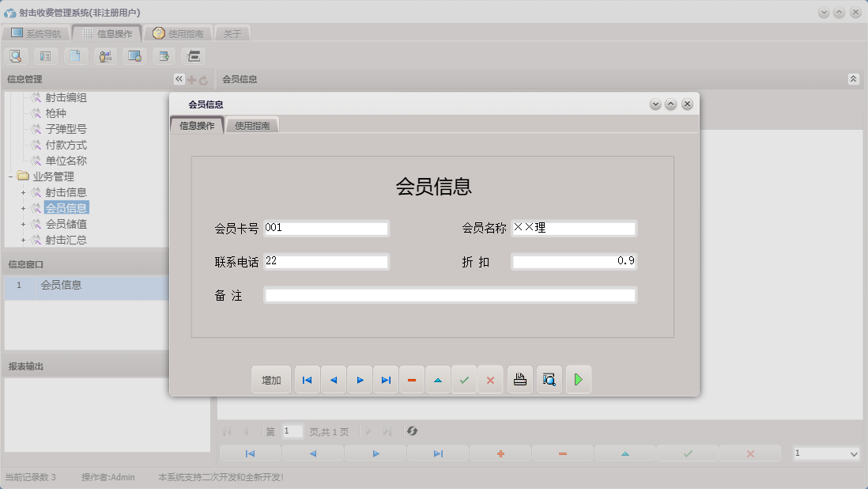Viewport: 868px width, 489px height.
Task: Collapse the 信息管理 panel with the double-arrow
Action: point(179,79)
